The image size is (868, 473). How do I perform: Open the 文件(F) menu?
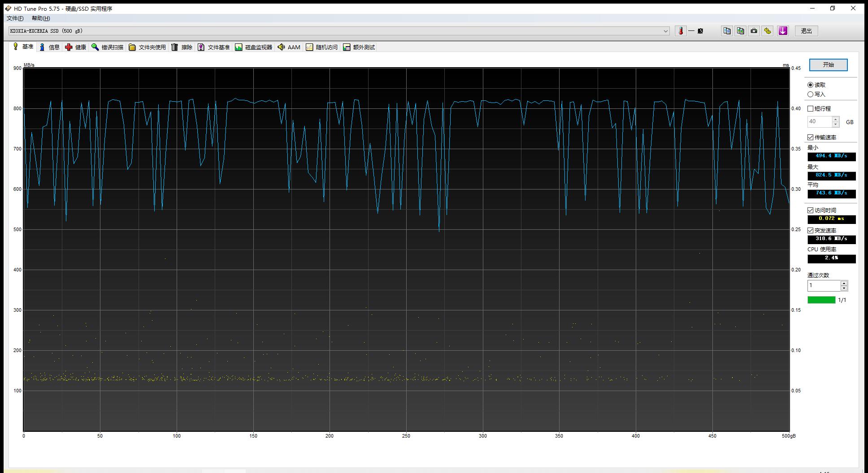coord(15,18)
